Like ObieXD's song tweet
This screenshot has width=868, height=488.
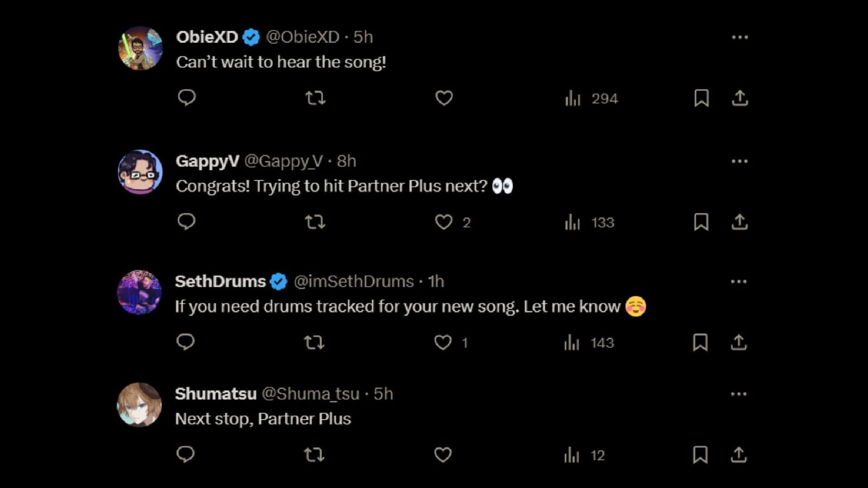coord(444,98)
